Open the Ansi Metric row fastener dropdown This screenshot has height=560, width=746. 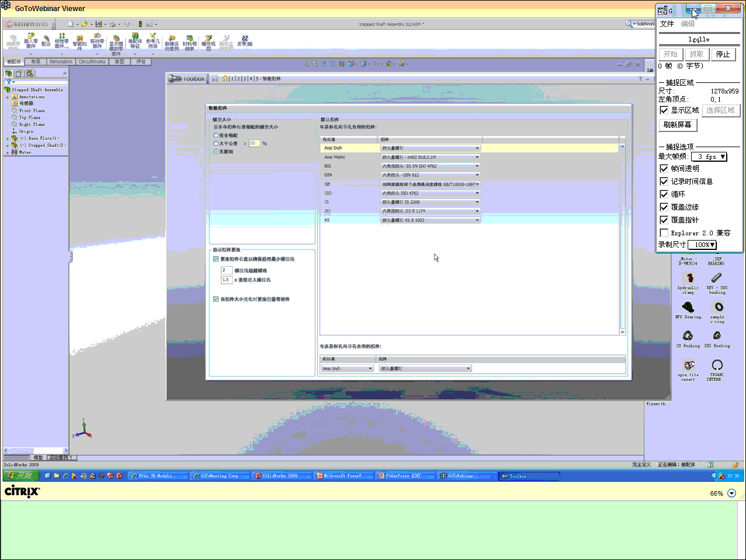point(431,157)
